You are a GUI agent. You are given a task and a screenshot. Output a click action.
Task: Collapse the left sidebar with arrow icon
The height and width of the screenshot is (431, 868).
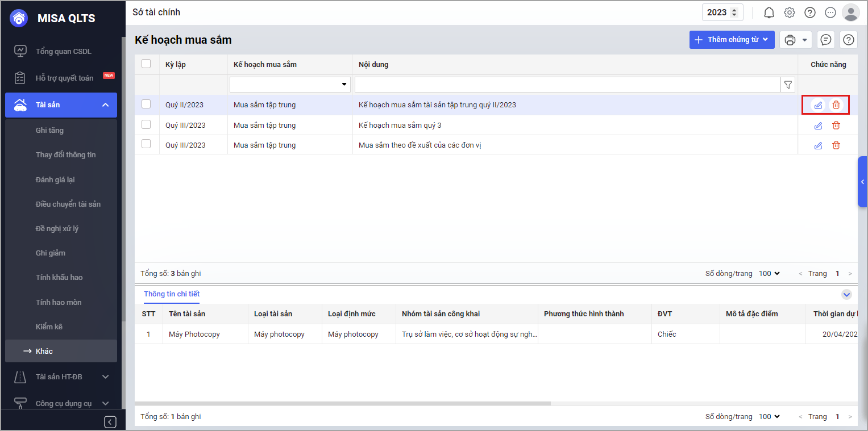110,422
